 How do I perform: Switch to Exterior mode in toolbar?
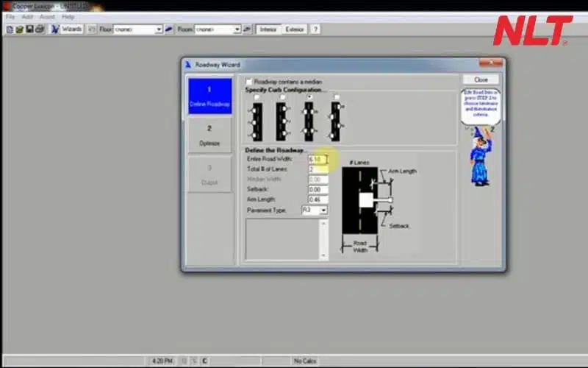(x=294, y=29)
